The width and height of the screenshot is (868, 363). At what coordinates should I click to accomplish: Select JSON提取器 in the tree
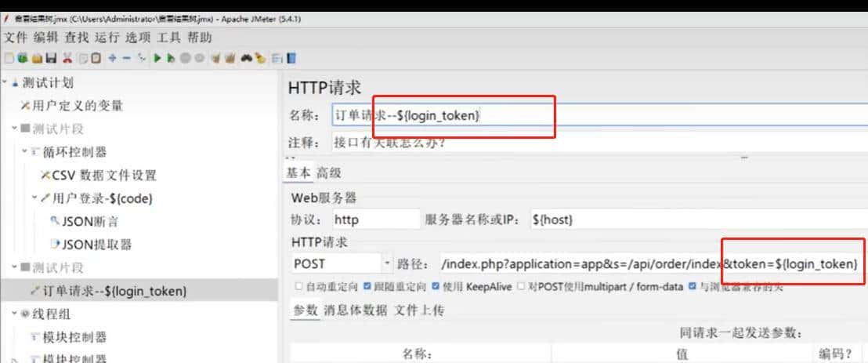click(96, 245)
